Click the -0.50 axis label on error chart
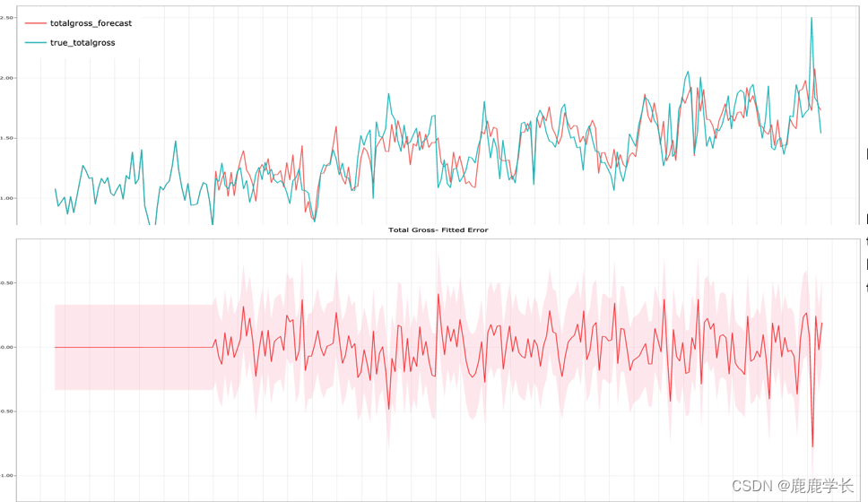Viewport: 868px width, 502px height. 6,411
